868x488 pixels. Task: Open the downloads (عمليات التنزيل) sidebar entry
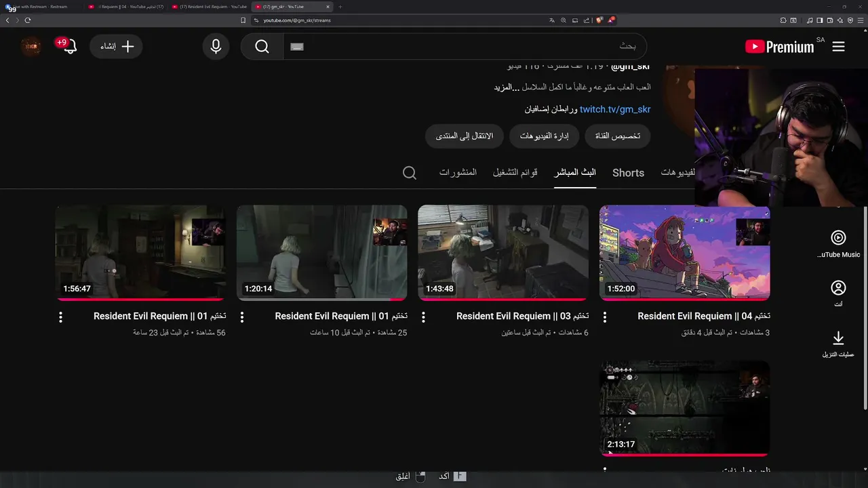[838, 344]
